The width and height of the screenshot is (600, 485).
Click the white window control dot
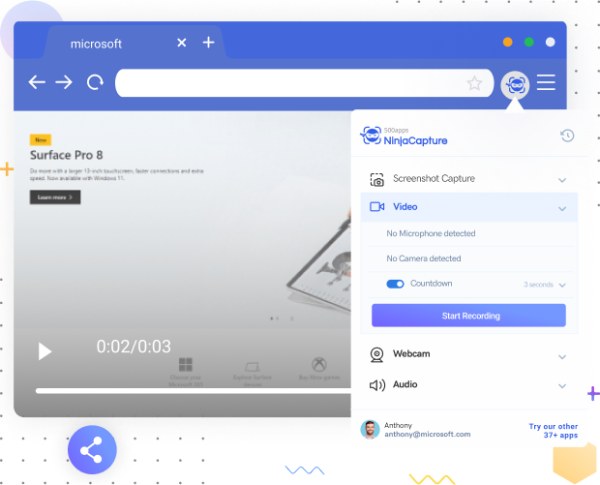(x=550, y=42)
